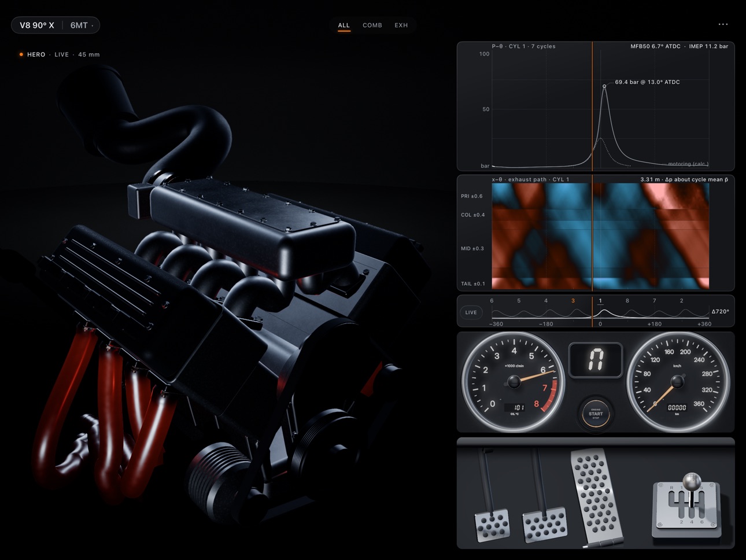
Task: Select cylinder 7 in the firing order strip
Action: pyautogui.click(x=655, y=301)
